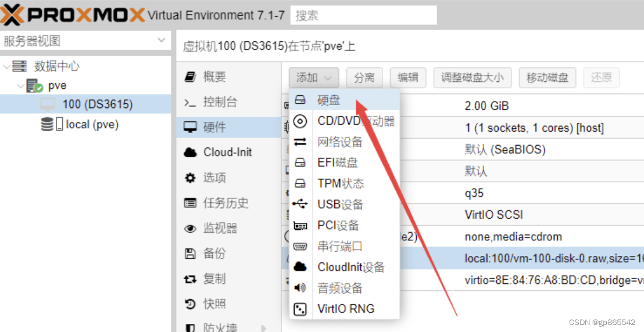
Task: Select the 默认 (SeaBIOS) value
Action: [x=505, y=149]
